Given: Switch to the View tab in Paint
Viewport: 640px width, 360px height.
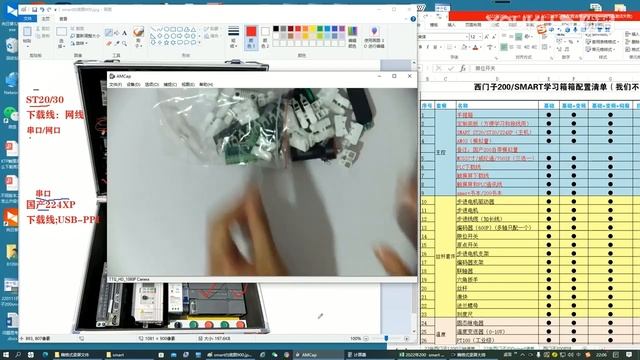Looking at the screenshot, I should (63, 19).
